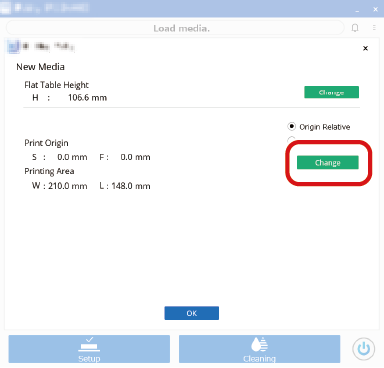Select the radio button below Origin Relative
The width and height of the screenshot is (384, 368).
[x=291, y=139]
